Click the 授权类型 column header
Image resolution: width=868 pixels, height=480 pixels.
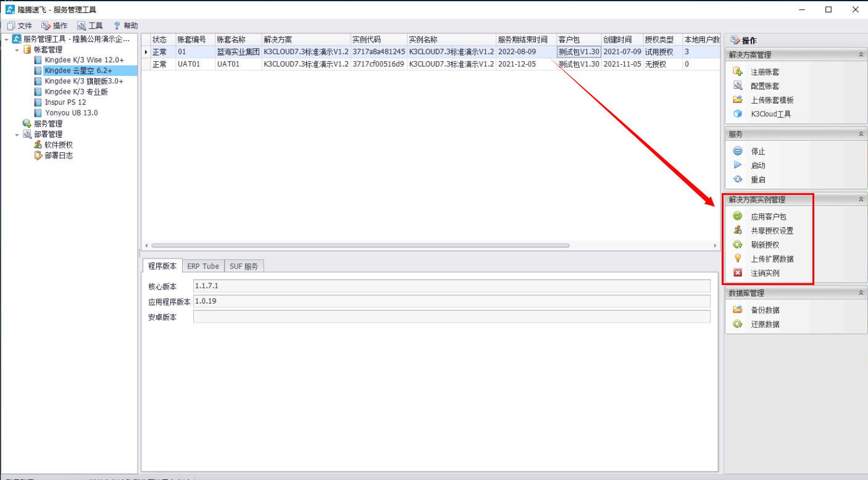click(x=662, y=39)
